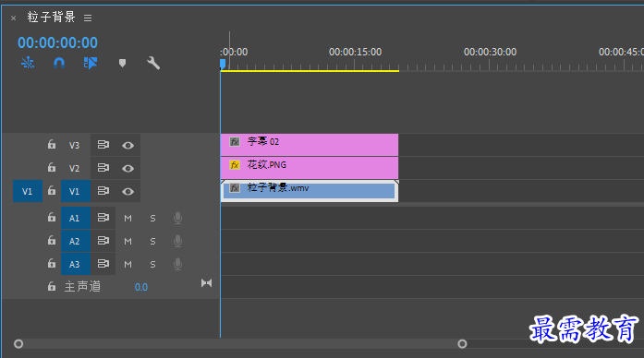Open the 粒子背景 panel menu
Screen dimensions: 644x358
88,18
